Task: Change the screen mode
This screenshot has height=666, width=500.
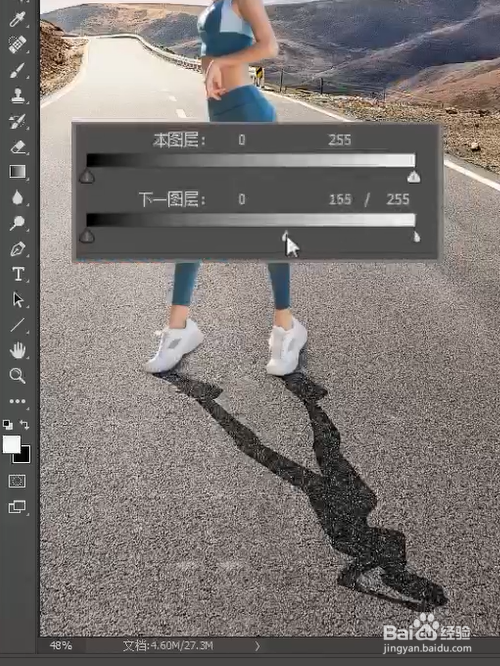Action: coord(17,506)
